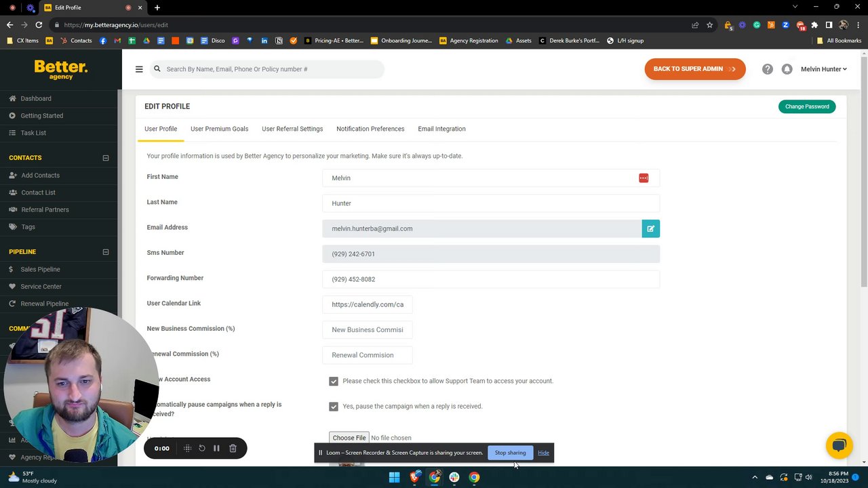Open the Grammarly extension icon
Viewport: 868px width, 488px height.
757,25
